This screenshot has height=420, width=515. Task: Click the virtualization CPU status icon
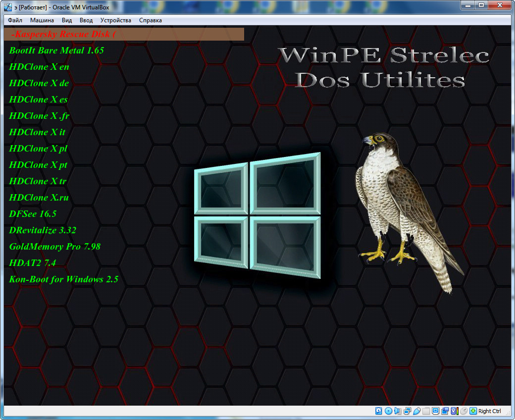[x=455, y=411]
